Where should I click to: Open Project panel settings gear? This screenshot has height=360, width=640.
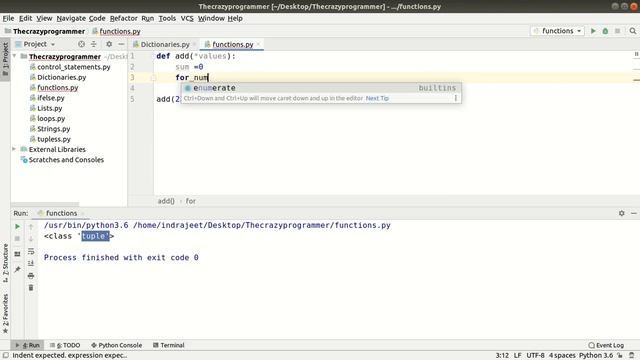pyautogui.click(x=109, y=44)
